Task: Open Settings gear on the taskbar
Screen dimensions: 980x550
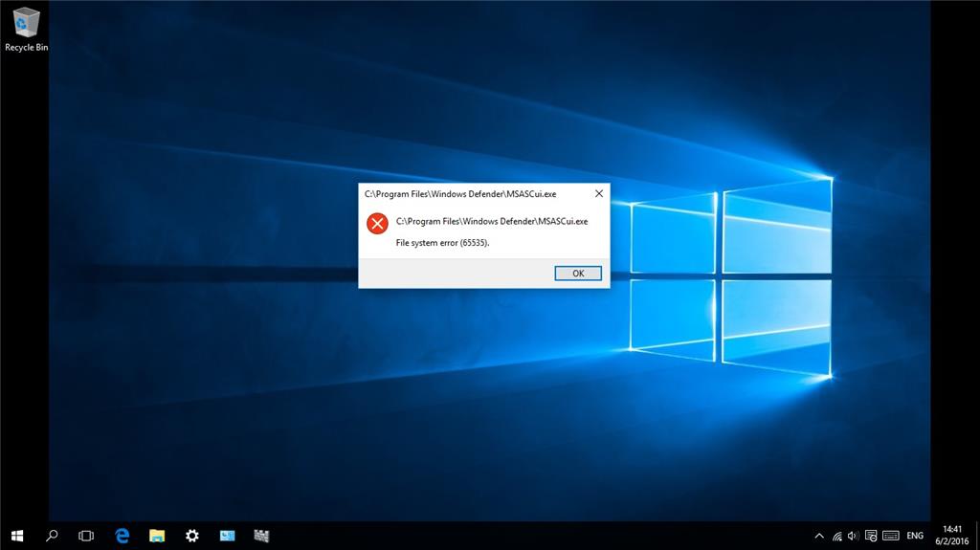Action: click(x=191, y=536)
